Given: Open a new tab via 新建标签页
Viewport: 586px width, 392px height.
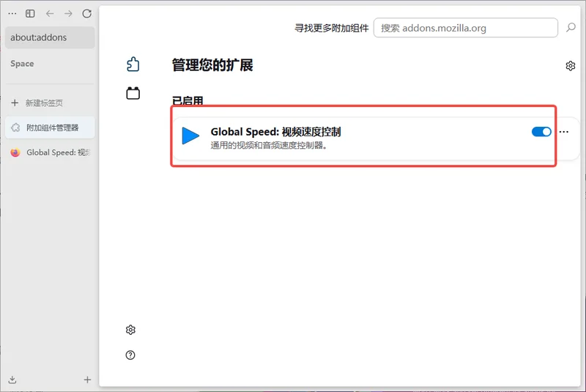Looking at the screenshot, I should (x=50, y=103).
